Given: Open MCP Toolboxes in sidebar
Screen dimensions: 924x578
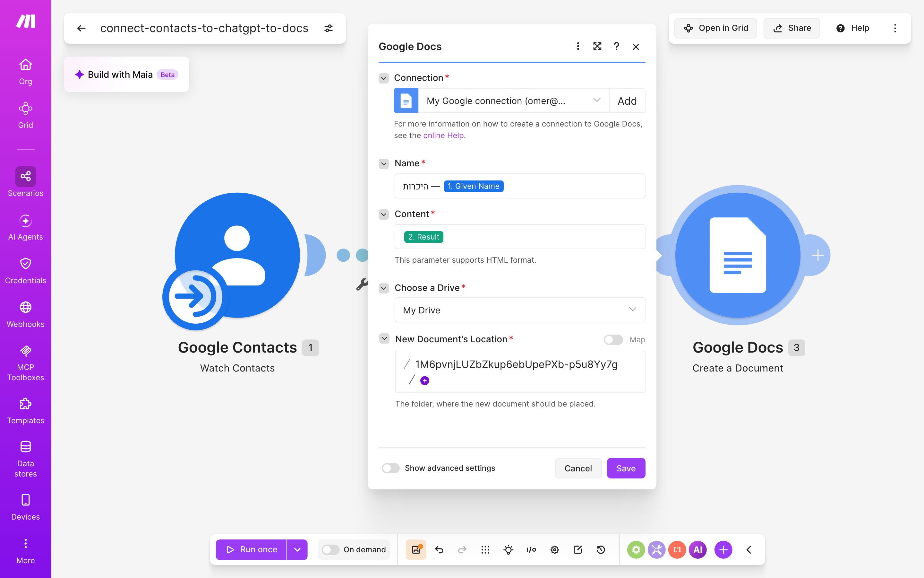Looking at the screenshot, I should [x=26, y=363].
